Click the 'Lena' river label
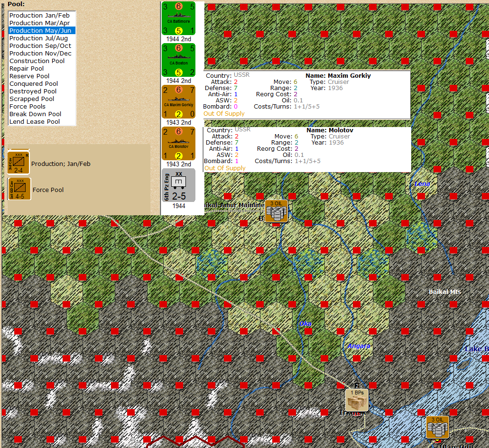 tap(422, 184)
